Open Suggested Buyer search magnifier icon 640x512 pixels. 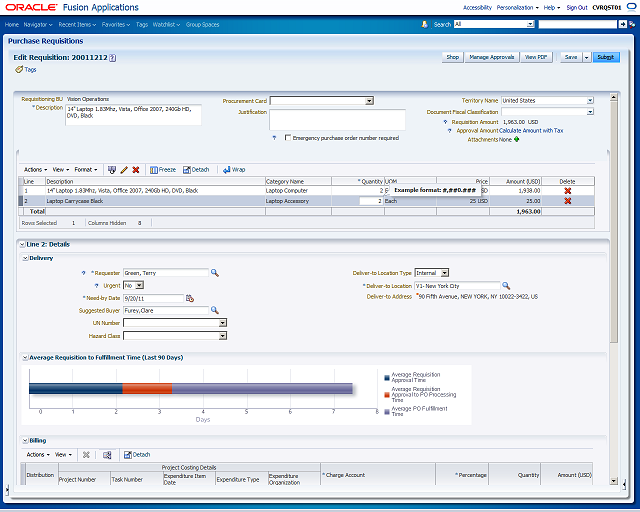point(215,310)
